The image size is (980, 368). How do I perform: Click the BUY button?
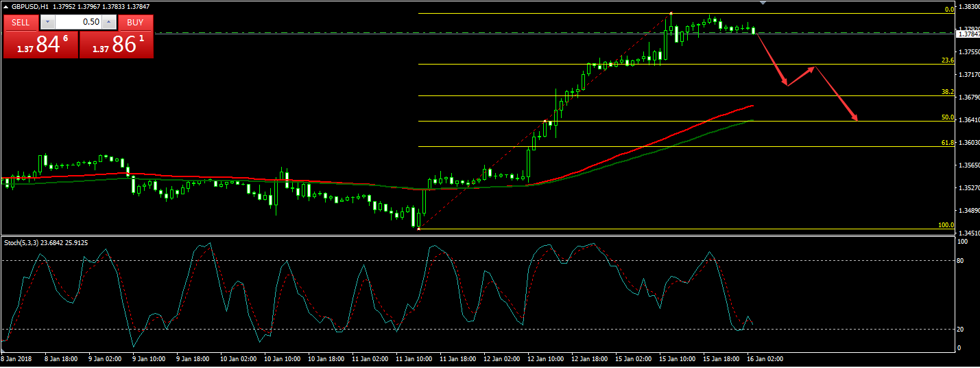pos(136,22)
